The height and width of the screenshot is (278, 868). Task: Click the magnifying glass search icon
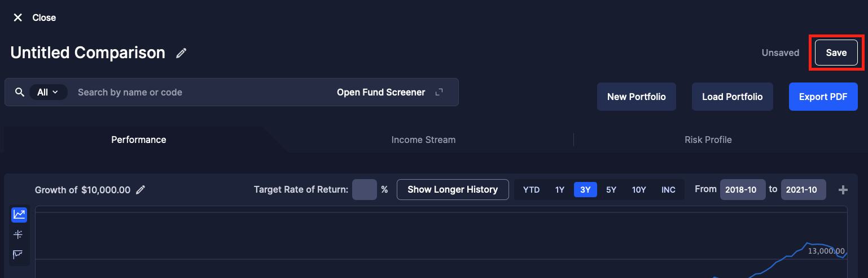coord(20,92)
